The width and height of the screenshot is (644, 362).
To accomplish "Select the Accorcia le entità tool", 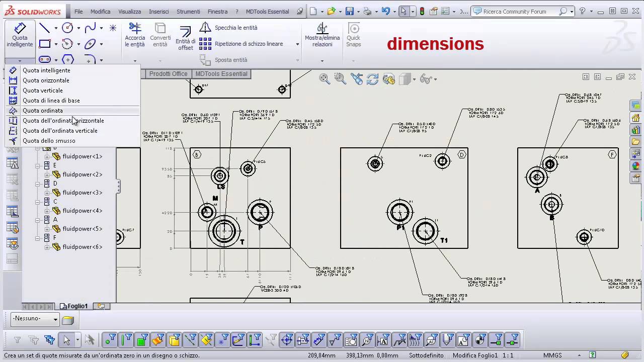I will point(135,35).
